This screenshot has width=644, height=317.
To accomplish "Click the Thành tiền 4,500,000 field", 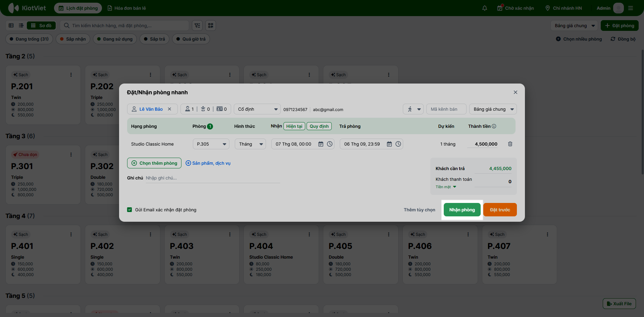I will 483,144.
